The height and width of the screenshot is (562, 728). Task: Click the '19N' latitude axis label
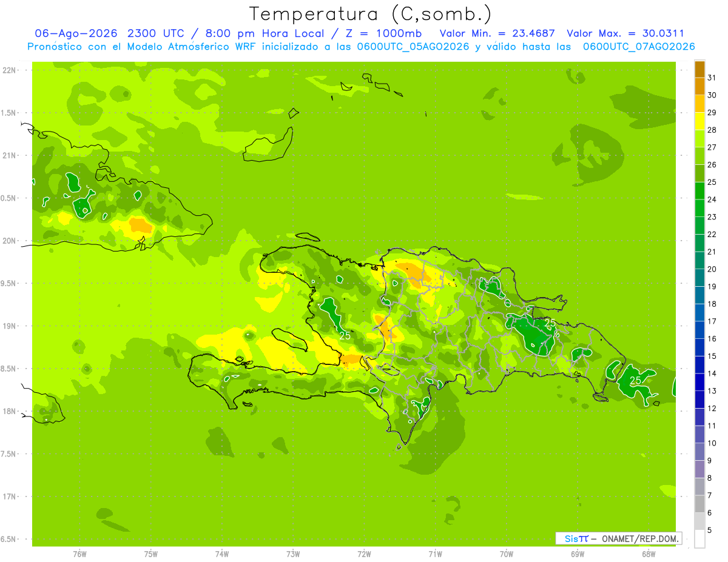point(9,326)
